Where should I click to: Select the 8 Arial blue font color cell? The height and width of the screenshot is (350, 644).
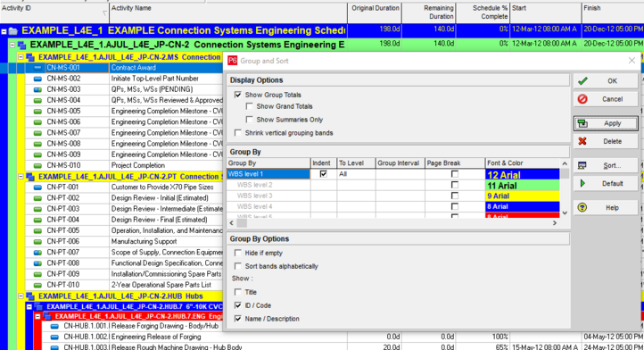(523, 206)
